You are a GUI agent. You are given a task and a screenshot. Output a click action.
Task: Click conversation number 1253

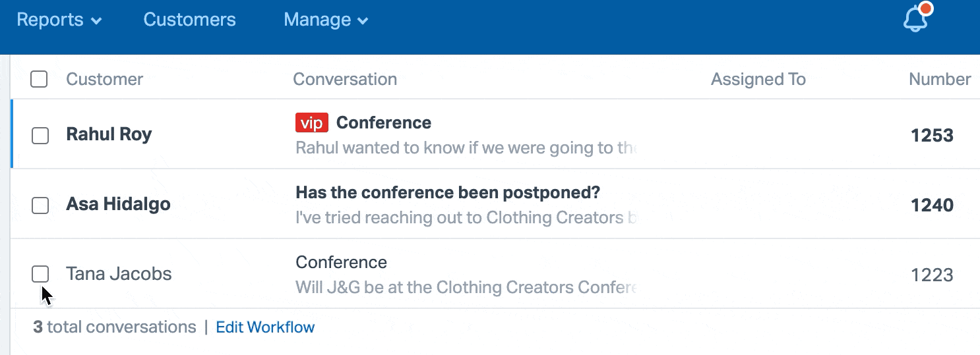932,136
